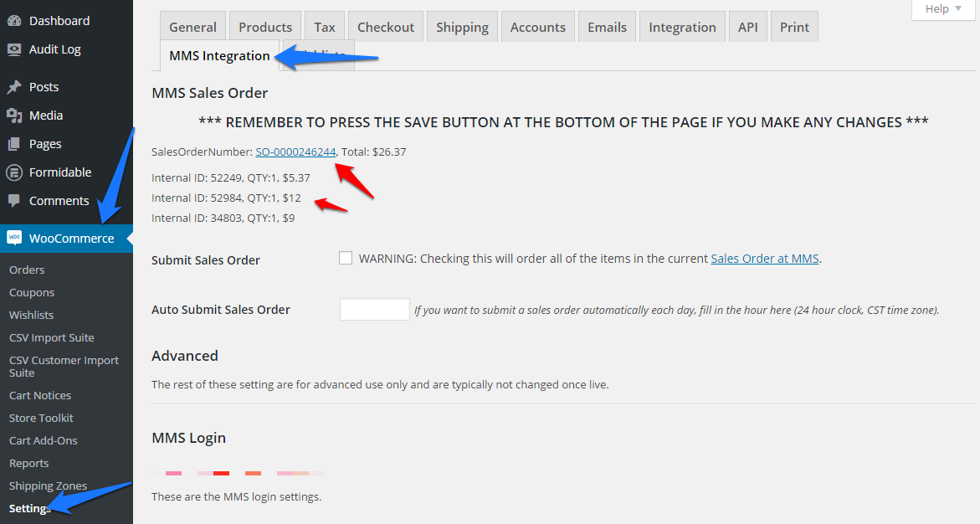
Task: Click the Comments speech bubble icon
Action: point(13,201)
